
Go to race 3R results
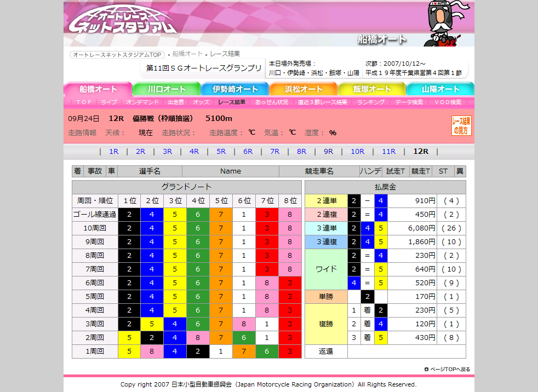click(x=168, y=152)
